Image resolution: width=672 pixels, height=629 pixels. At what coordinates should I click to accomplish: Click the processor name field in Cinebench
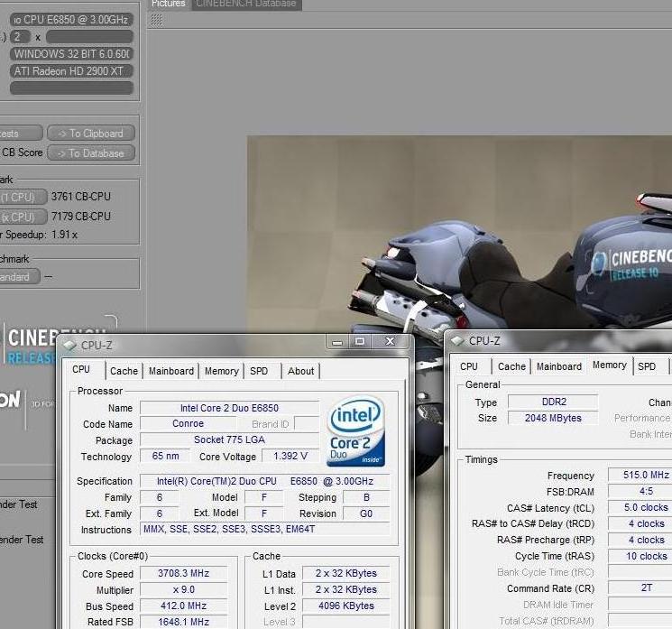tap(71, 20)
